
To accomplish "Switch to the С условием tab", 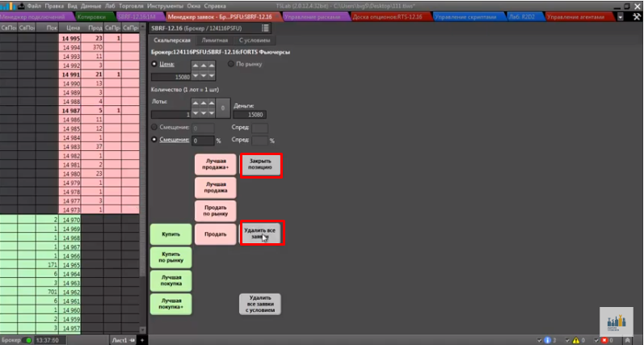I will (255, 40).
